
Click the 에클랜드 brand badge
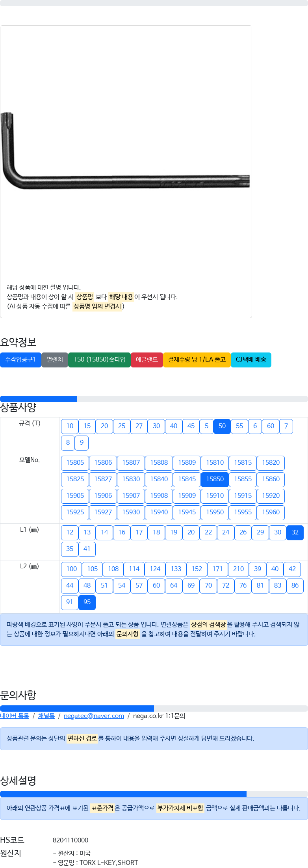click(147, 360)
